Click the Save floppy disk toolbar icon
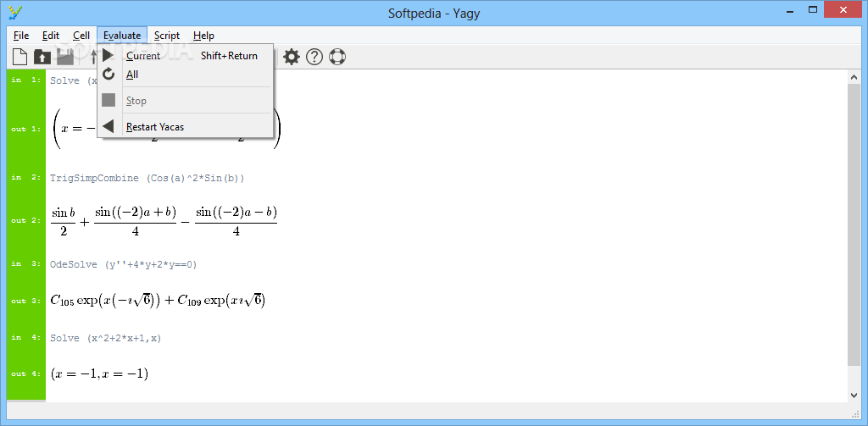868x426 pixels. tap(65, 57)
